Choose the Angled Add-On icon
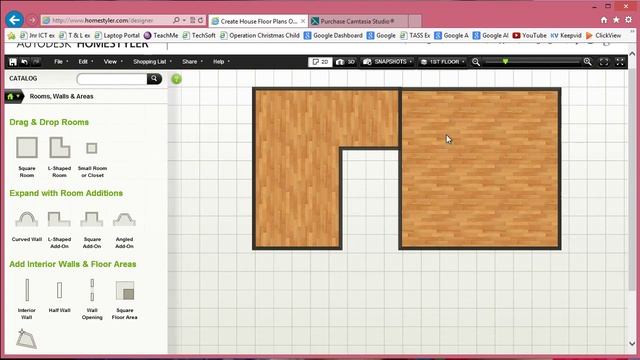The height and width of the screenshot is (360, 640). [124, 219]
